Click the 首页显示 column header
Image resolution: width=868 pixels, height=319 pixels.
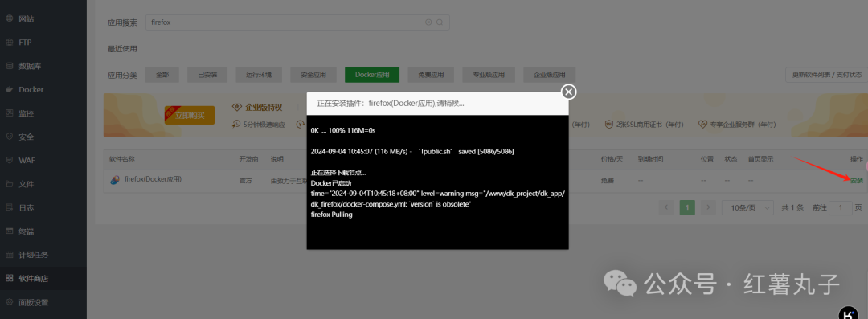[x=760, y=159]
